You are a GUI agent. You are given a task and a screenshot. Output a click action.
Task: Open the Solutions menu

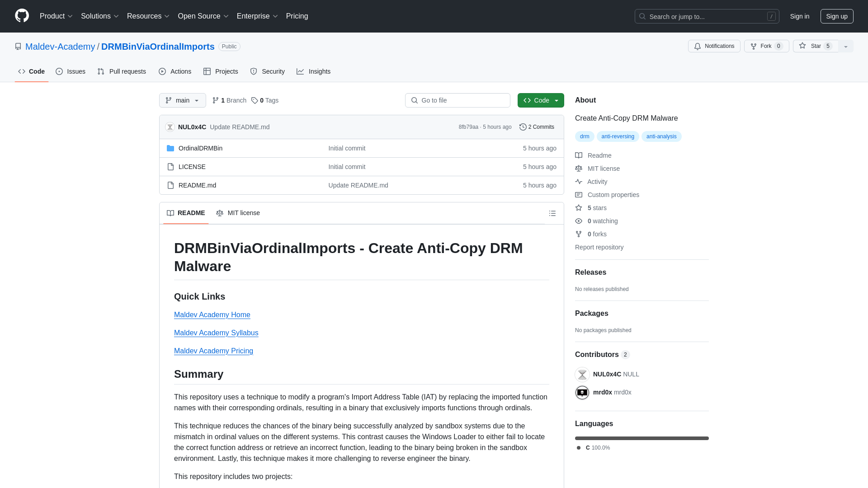pyautogui.click(x=100, y=16)
